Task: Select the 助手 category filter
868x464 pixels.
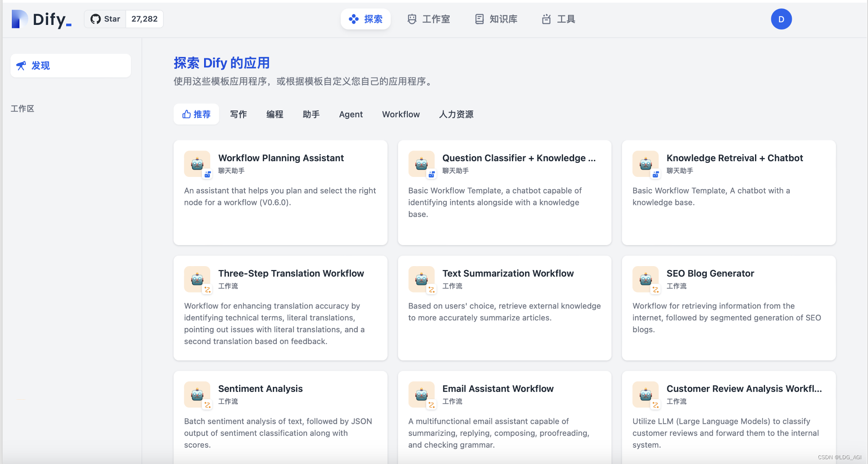Action: (311, 114)
